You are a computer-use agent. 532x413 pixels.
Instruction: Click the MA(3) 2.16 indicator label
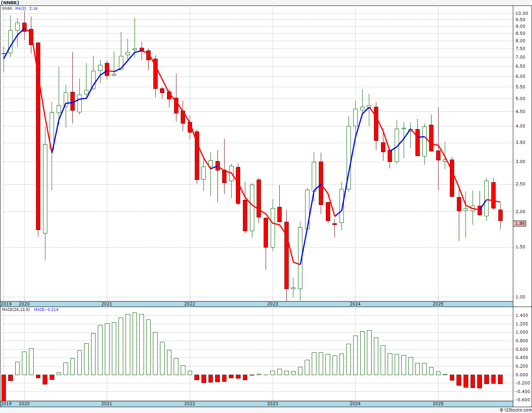point(27,8)
